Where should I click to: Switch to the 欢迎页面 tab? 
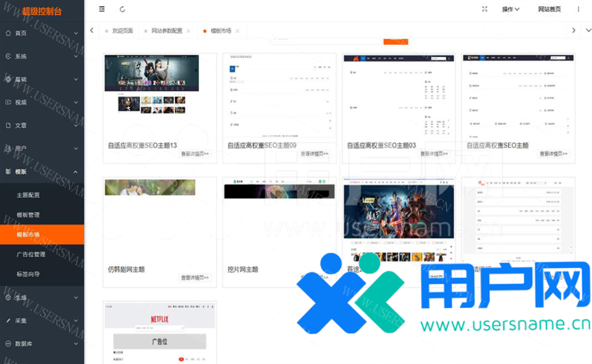(x=122, y=31)
